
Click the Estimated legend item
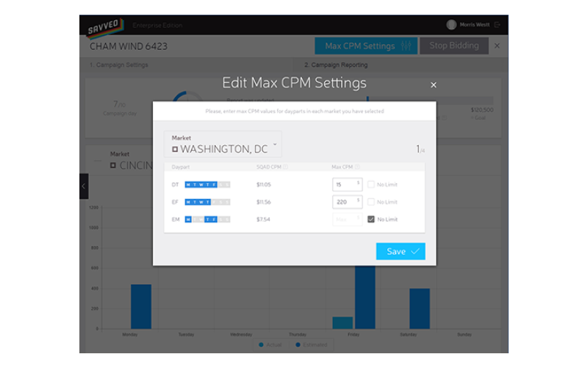[311, 344]
